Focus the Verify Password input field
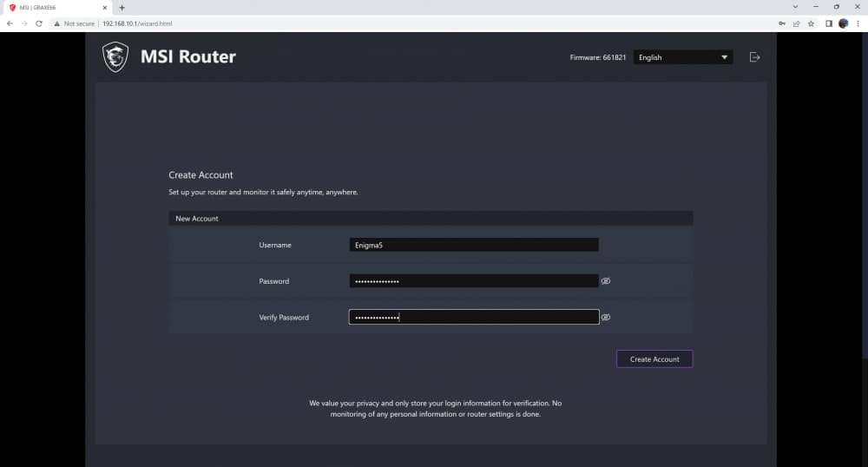 [x=474, y=317]
